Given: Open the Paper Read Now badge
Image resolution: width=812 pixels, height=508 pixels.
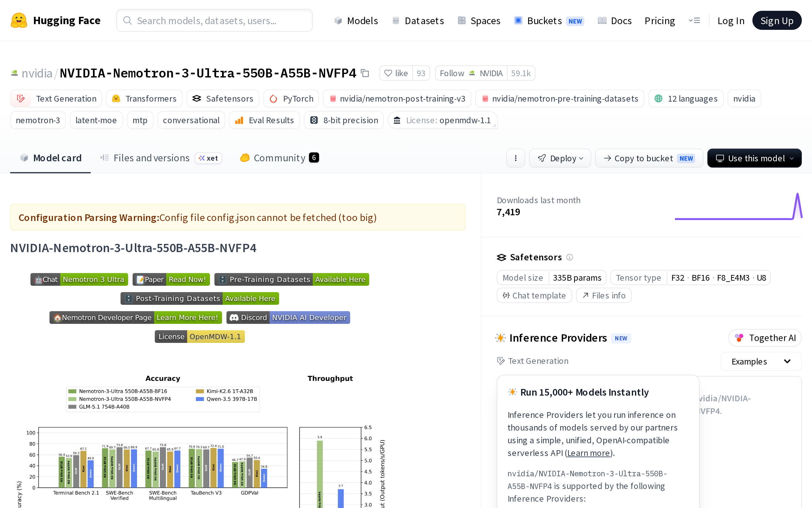Looking at the screenshot, I should pyautogui.click(x=171, y=279).
